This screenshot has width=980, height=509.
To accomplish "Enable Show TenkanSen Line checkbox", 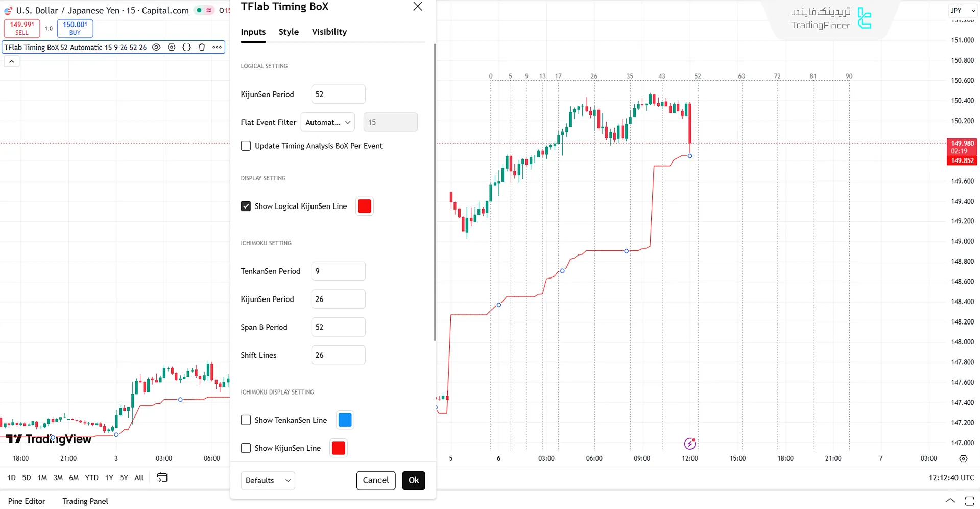I will tap(246, 420).
